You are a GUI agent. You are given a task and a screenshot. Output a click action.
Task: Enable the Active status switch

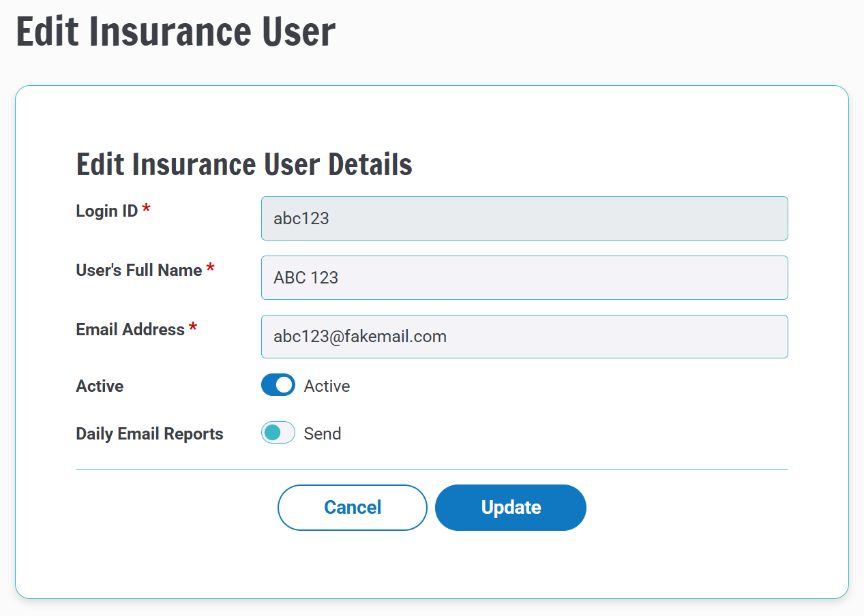click(x=278, y=384)
